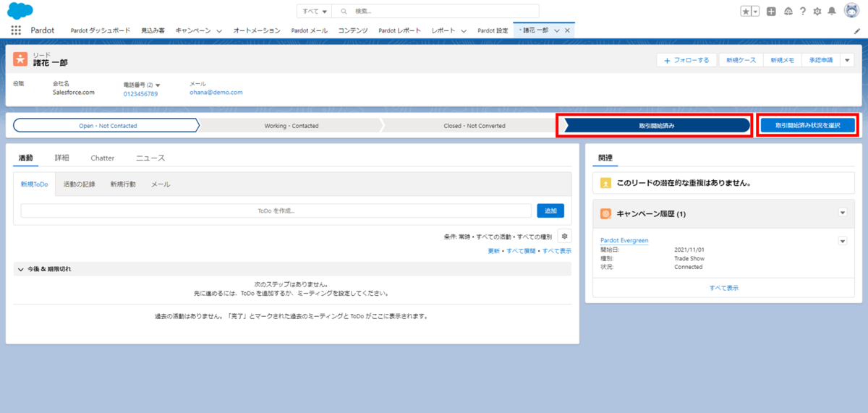Image resolution: width=868 pixels, height=413 pixels.
Task: Open the Trailhead guidance icon
Action: [x=788, y=11]
